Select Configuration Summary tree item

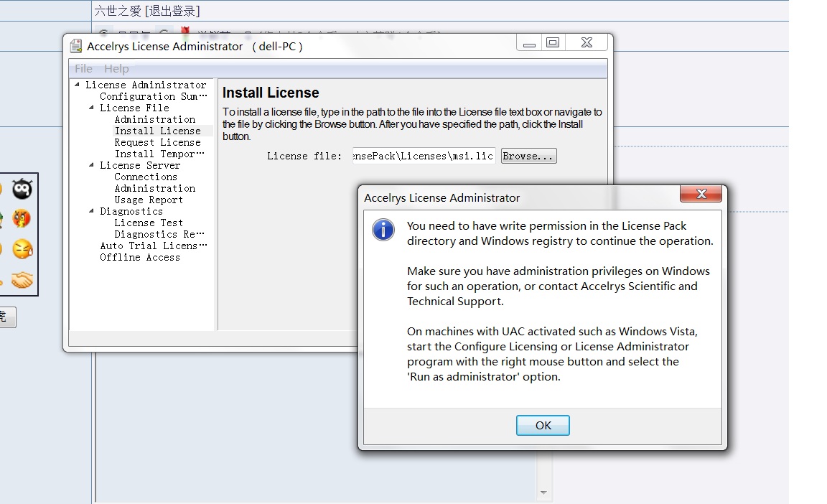(153, 96)
